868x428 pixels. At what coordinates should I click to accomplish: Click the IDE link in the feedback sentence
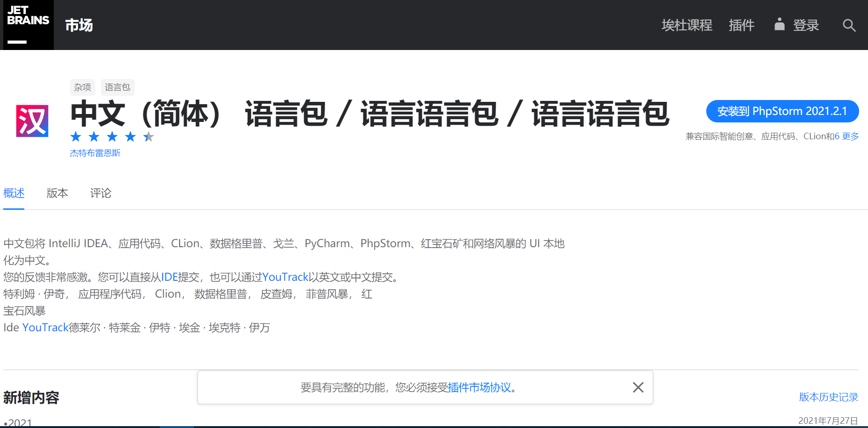(x=170, y=277)
